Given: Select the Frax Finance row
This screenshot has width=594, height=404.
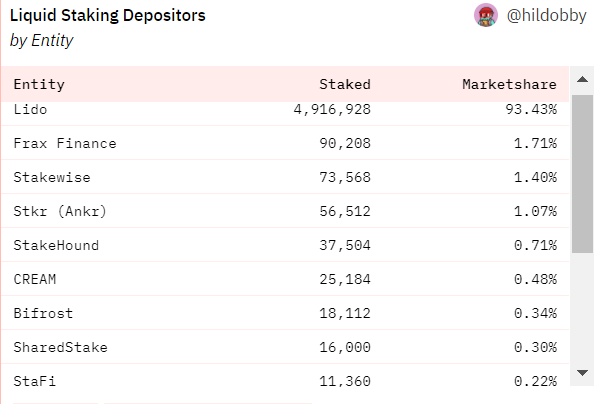Looking at the screenshot, I should coord(285,143).
